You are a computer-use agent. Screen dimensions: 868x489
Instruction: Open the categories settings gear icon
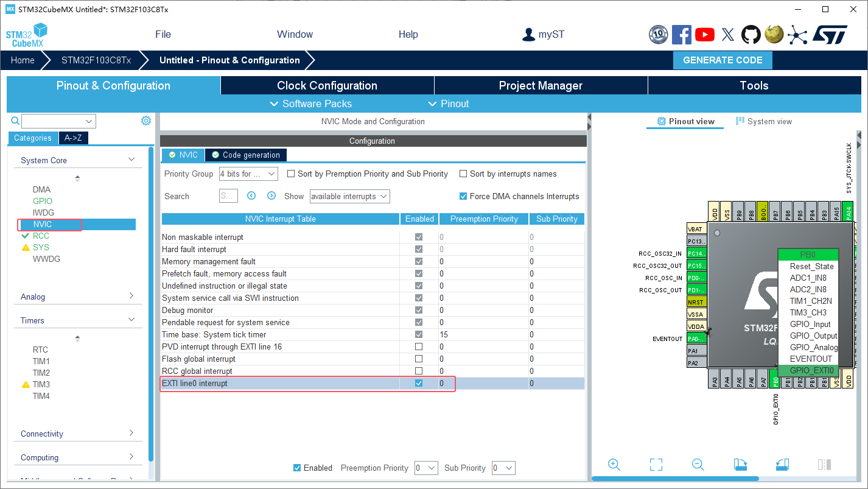146,121
